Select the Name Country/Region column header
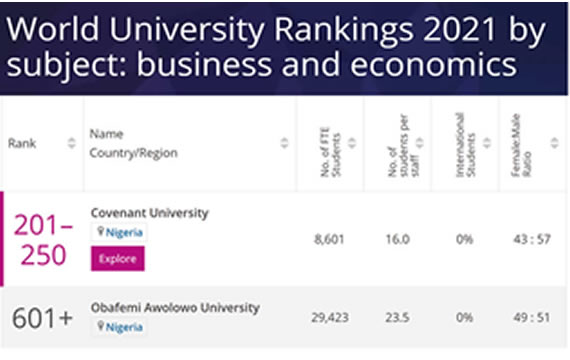 click(133, 143)
